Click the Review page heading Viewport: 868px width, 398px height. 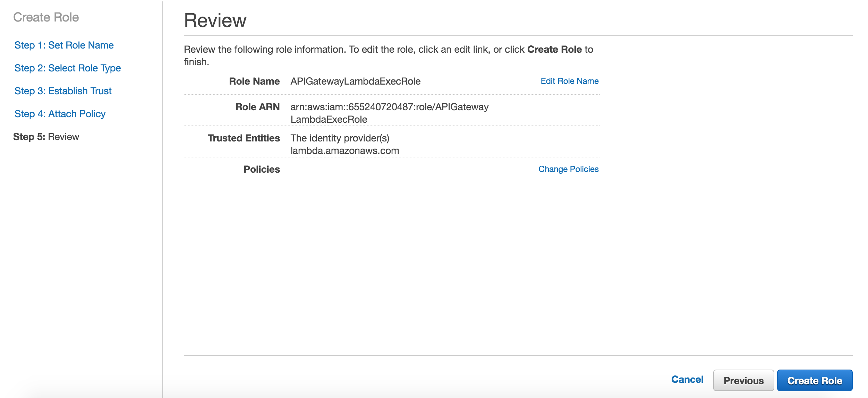[x=215, y=20]
